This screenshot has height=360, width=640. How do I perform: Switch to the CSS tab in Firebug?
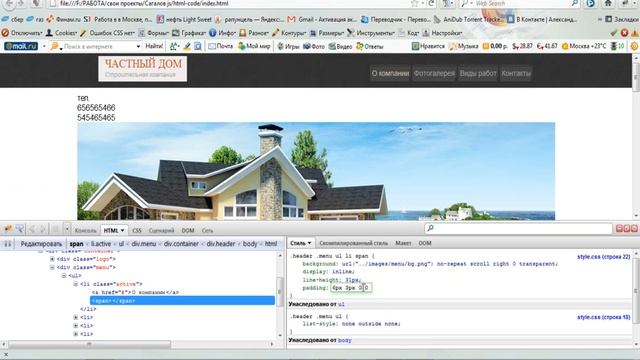click(137, 231)
